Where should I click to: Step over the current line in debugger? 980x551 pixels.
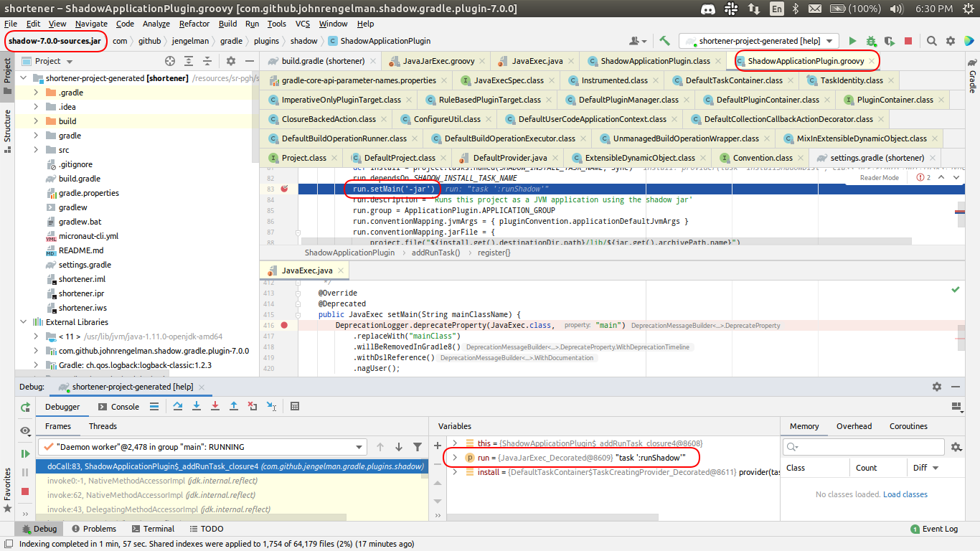178,407
